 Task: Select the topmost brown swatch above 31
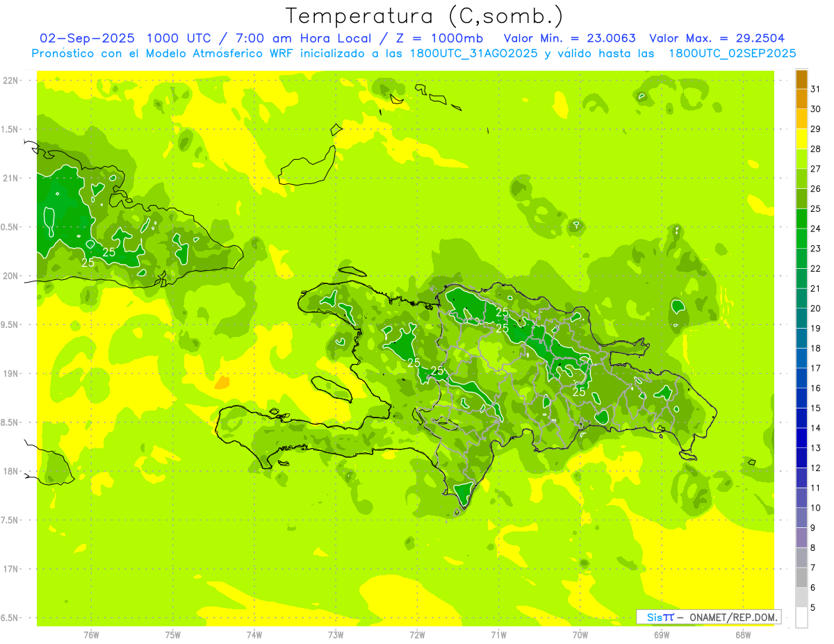801,79
